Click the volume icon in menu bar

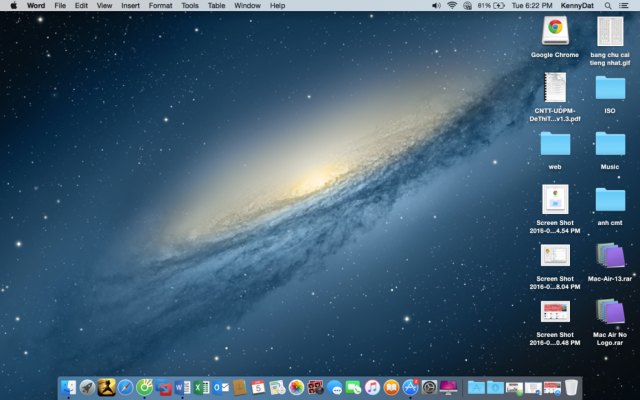tap(436, 6)
